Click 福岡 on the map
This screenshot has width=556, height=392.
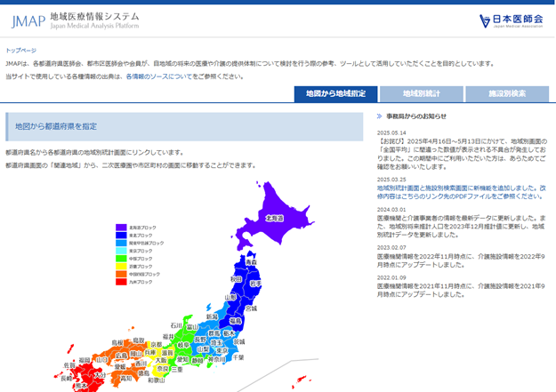click(x=85, y=360)
